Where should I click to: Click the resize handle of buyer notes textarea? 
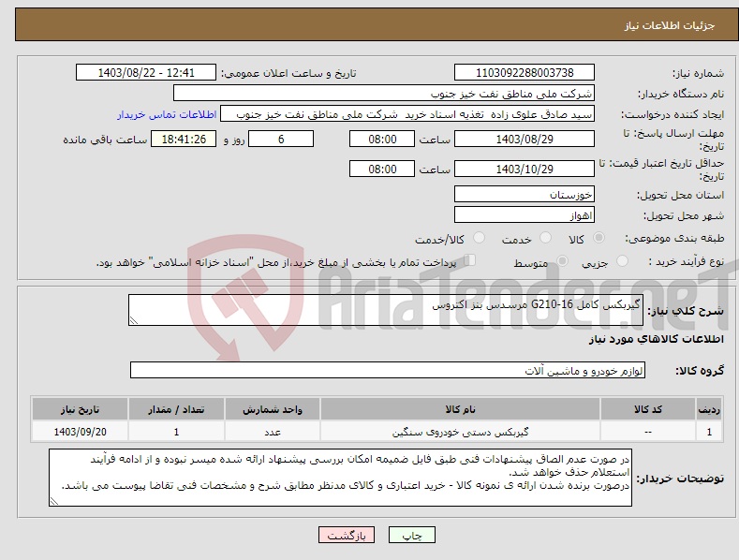point(54,501)
